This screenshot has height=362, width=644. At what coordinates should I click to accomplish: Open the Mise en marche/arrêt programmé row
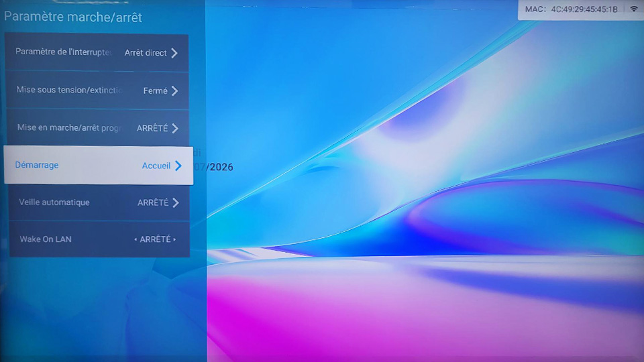[x=97, y=127]
